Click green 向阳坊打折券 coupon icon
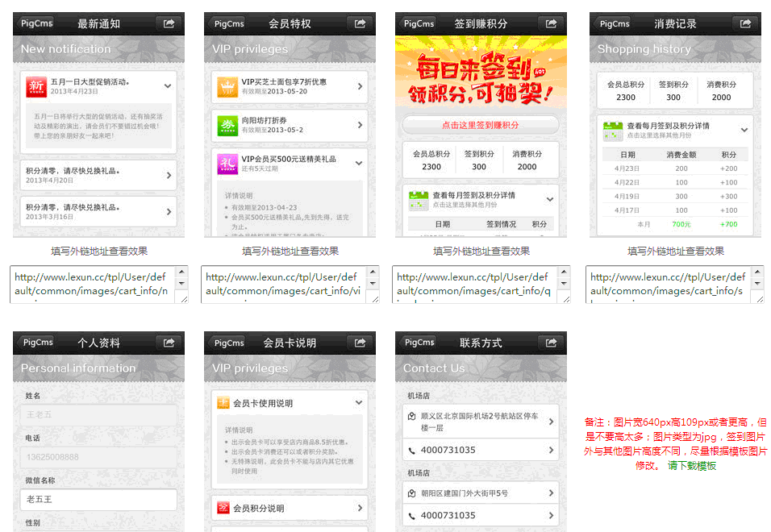Image resolution: width=771 pixels, height=532 pixels. (227, 125)
